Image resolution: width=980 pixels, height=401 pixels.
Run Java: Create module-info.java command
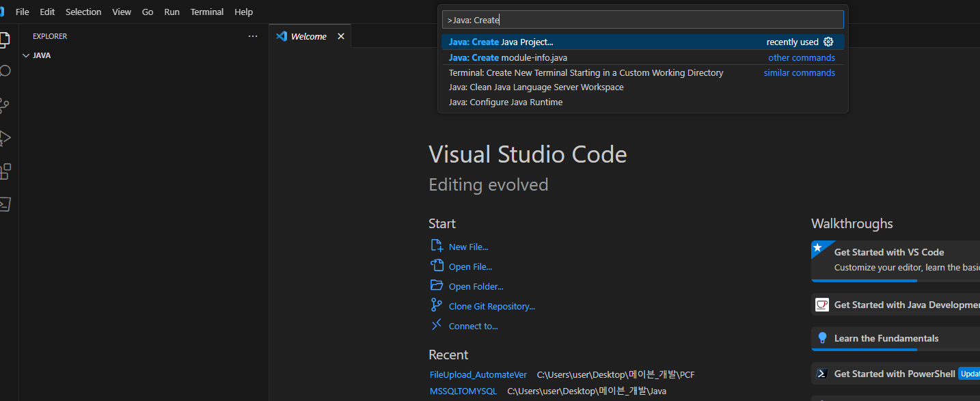tap(643, 57)
